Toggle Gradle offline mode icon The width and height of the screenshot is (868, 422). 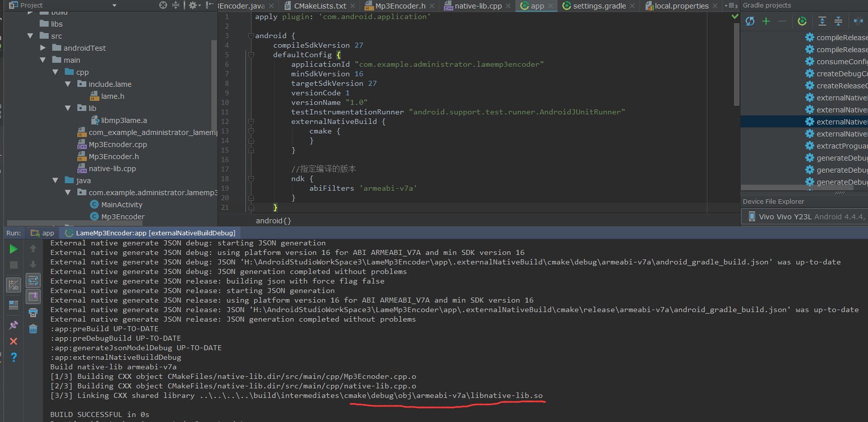[x=858, y=21]
